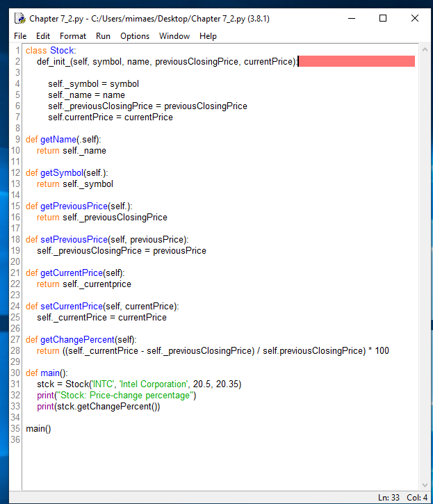
Task: Open the Run menu
Action: (103, 36)
